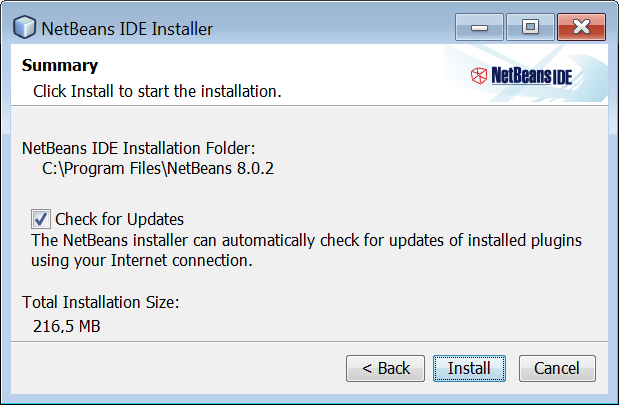The height and width of the screenshot is (405, 619).
Task: Click the automatic updates description paragraph
Action: click(x=306, y=250)
